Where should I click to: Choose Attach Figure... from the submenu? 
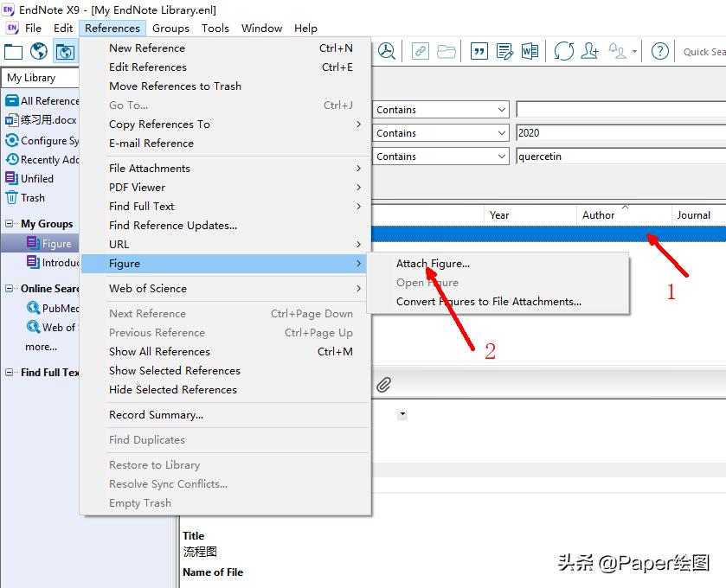(x=433, y=264)
